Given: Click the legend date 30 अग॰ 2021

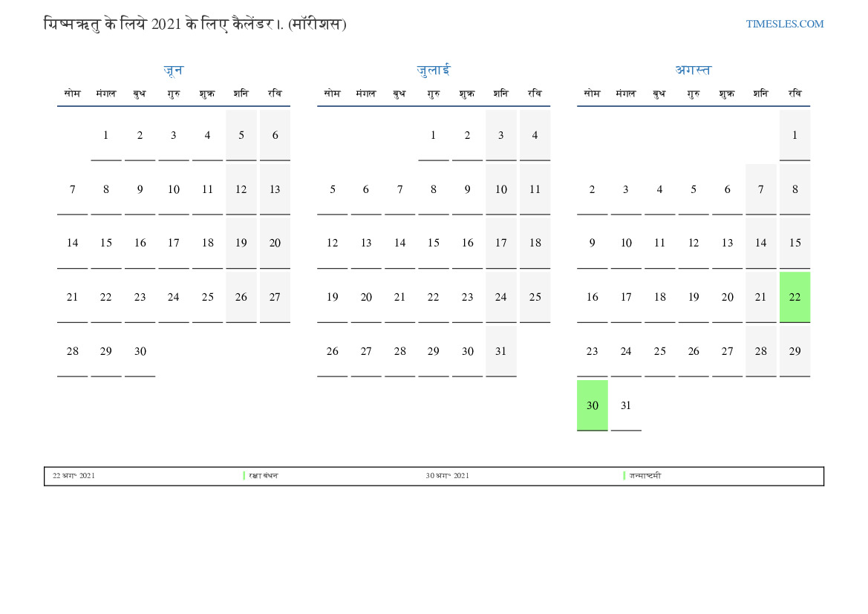Looking at the screenshot, I should [x=447, y=476].
